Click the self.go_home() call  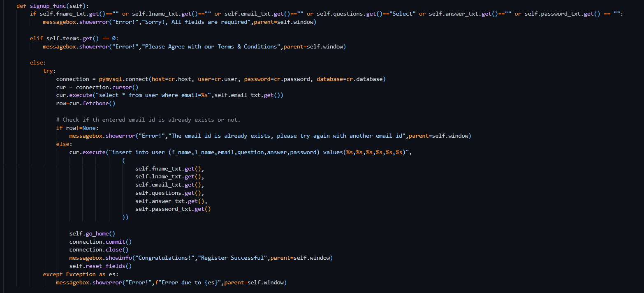[x=92, y=234]
